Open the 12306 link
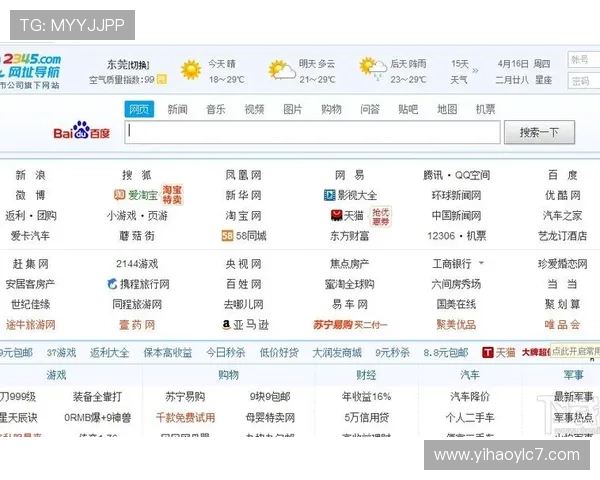The width and height of the screenshot is (600, 480). (x=441, y=236)
